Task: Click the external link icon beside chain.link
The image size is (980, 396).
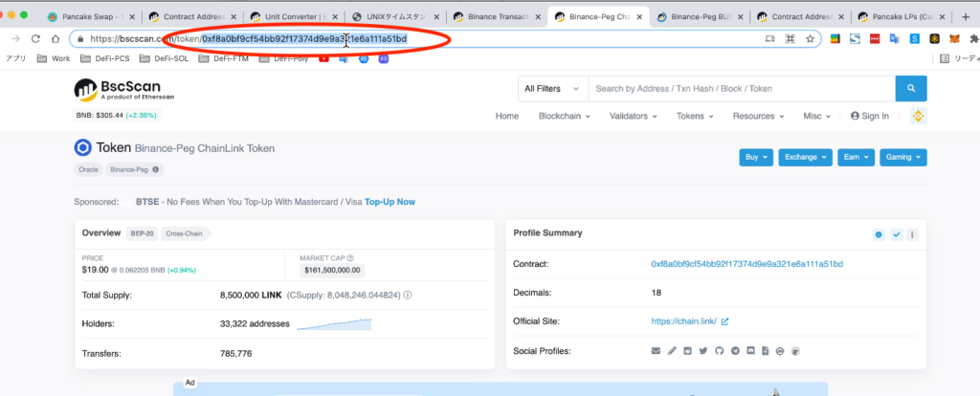Action: [x=725, y=321]
